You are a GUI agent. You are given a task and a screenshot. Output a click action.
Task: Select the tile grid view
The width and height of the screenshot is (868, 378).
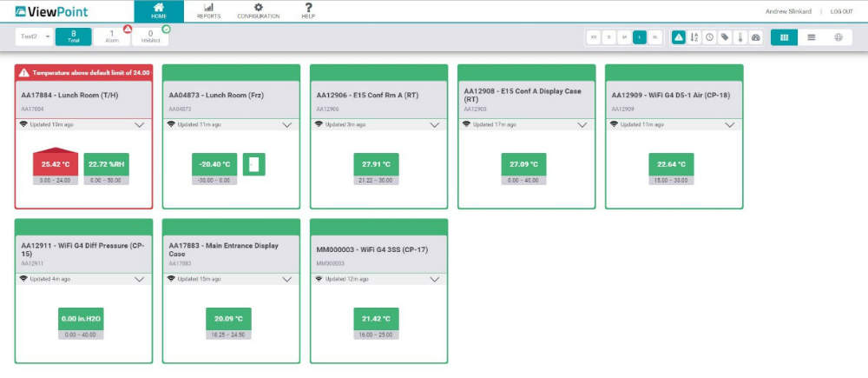tap(784, 37)
